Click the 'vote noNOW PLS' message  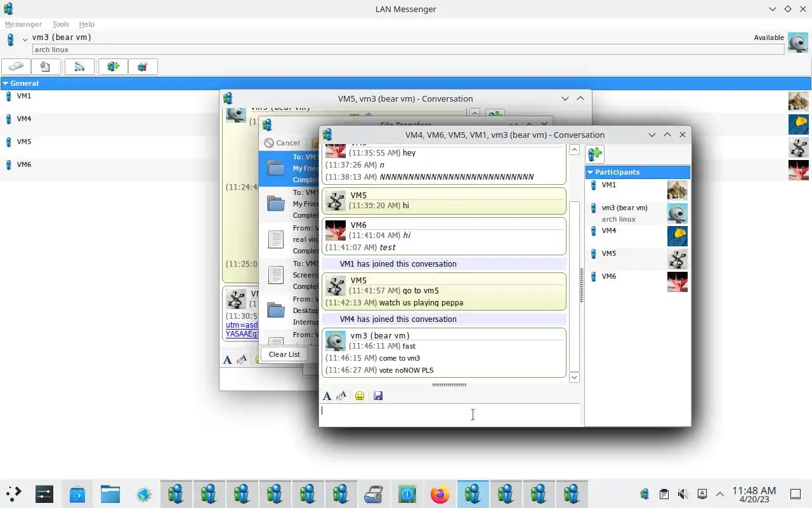(406, 370)
